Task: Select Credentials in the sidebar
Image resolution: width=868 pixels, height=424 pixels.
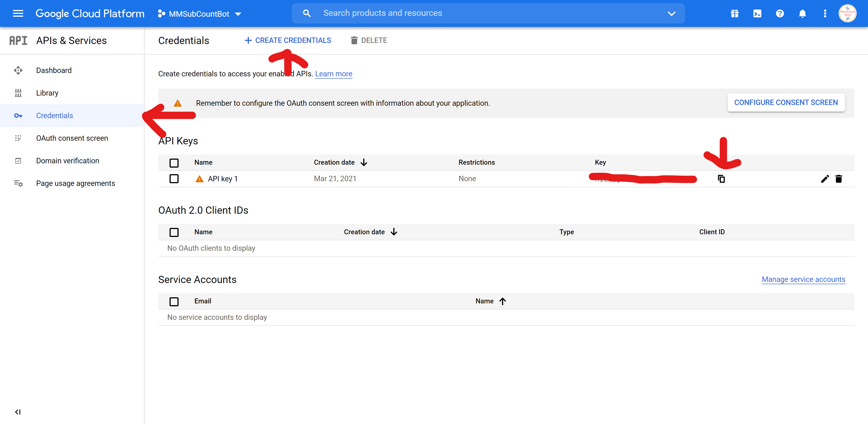Action: 72,115
